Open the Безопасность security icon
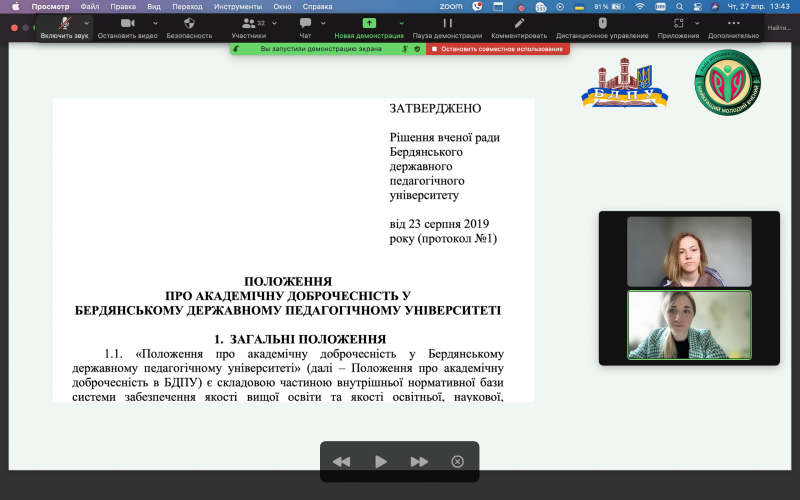The width and height of the screenshot is (800, 500). coord(189,23)
